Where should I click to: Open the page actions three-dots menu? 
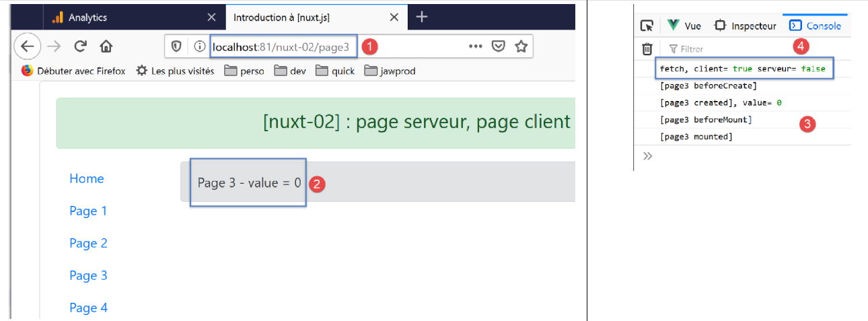click(475, 46)
